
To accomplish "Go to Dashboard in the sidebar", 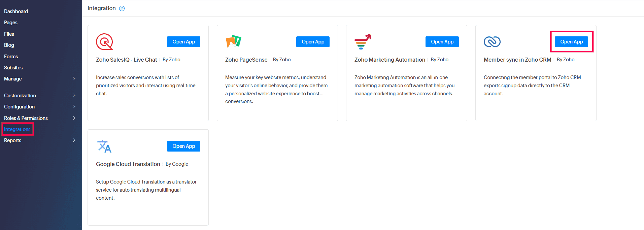I will point(16,11).
